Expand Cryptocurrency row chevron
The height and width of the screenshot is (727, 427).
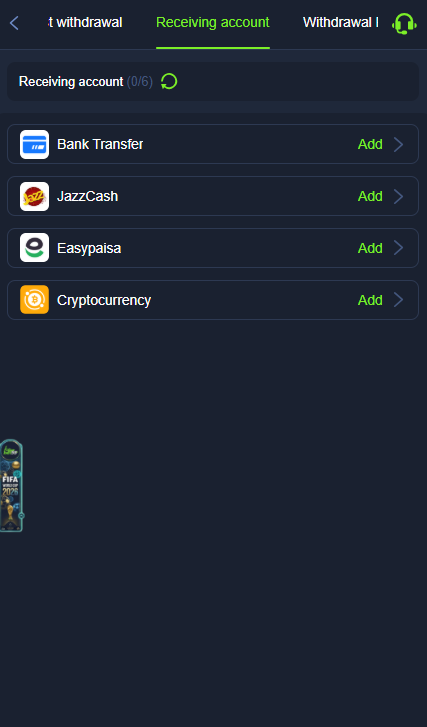[x=398, y=300]
